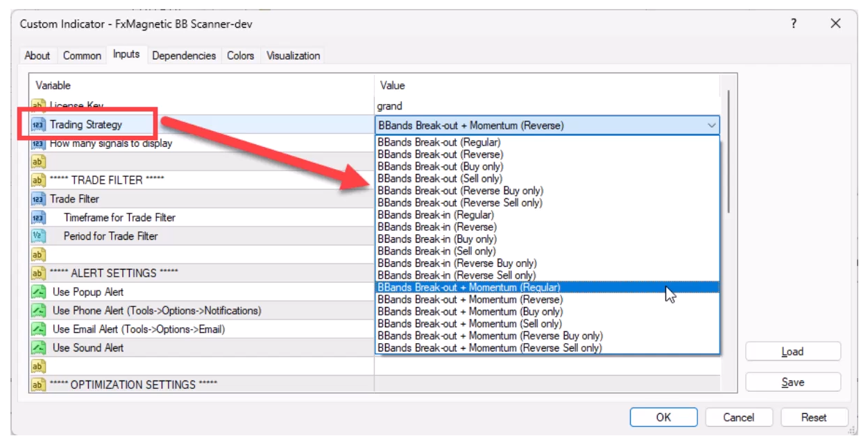
Task: Click the Period for Trade Filter icon
Action: click(37, 236)
